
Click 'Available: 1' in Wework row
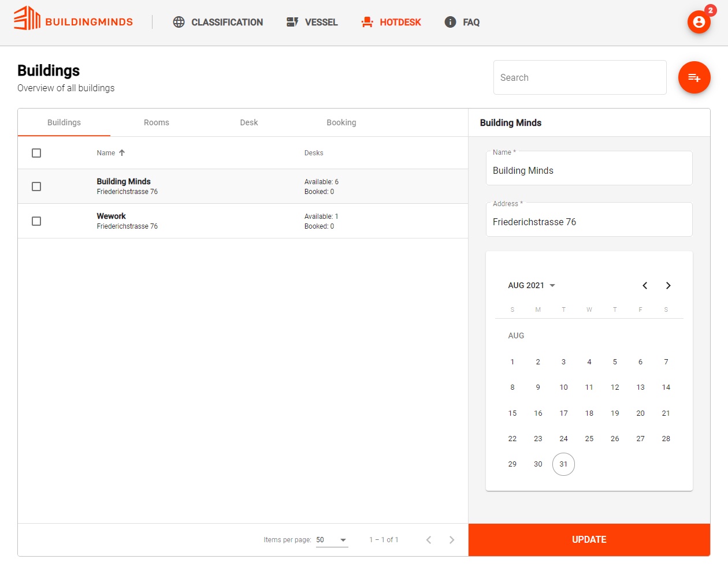[x=321, y=217]
